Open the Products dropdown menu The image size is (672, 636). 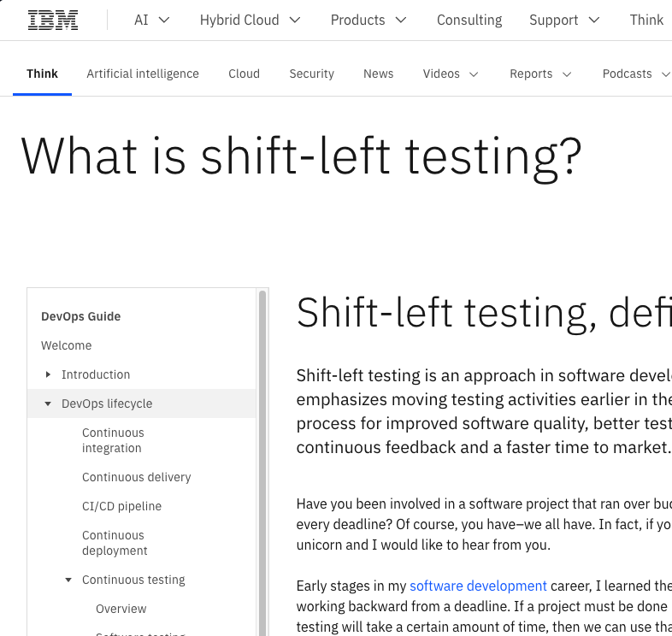368,21
